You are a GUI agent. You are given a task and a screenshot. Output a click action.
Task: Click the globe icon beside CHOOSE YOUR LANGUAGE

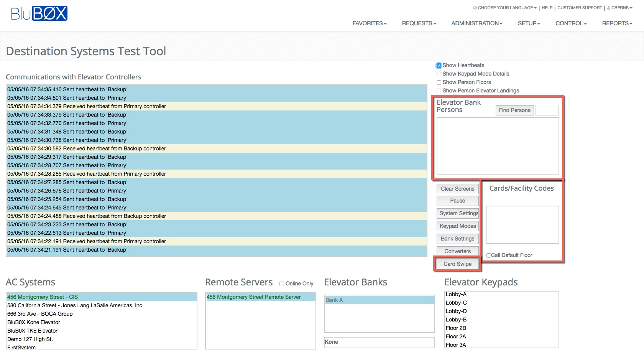[475, 8]
